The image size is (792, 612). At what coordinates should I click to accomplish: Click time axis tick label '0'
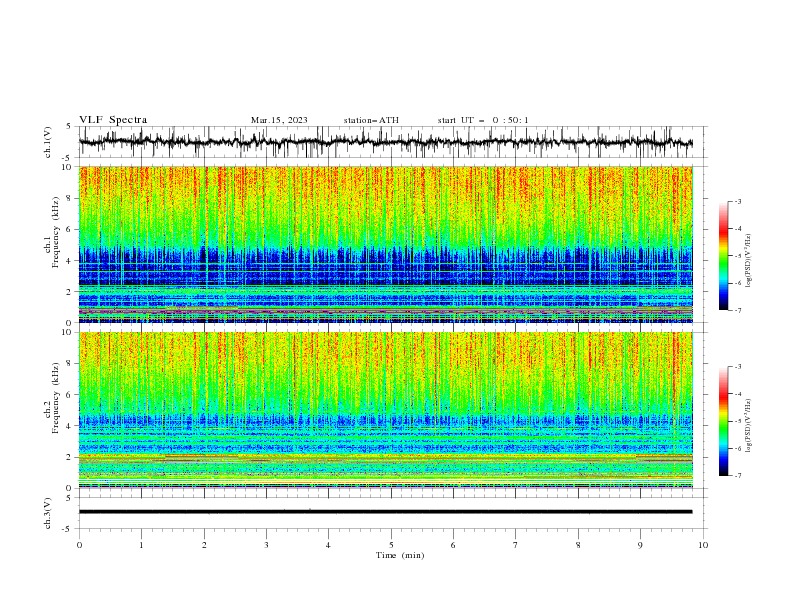pos(79,545)
